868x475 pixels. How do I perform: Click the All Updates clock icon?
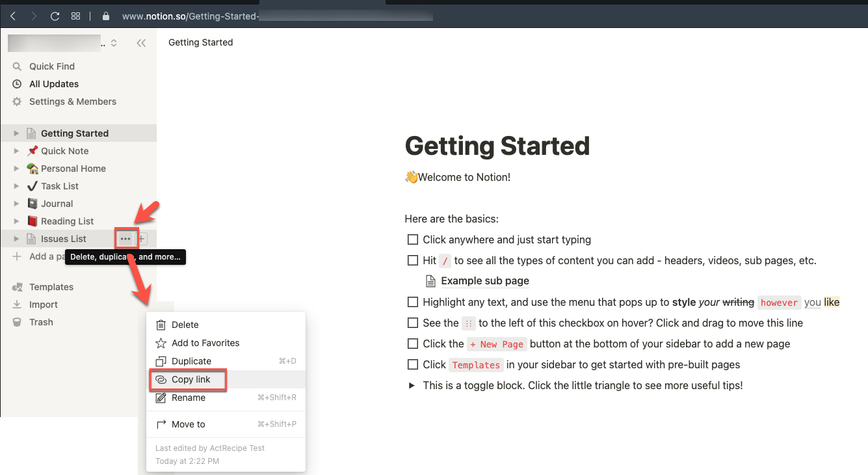click(x=18, y=84)
